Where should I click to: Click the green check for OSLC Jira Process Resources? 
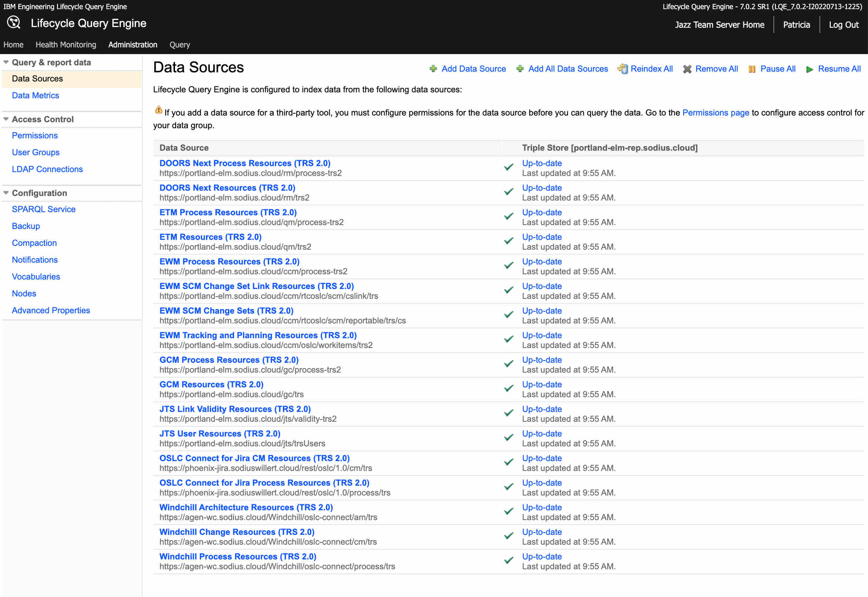pos(508,487)
